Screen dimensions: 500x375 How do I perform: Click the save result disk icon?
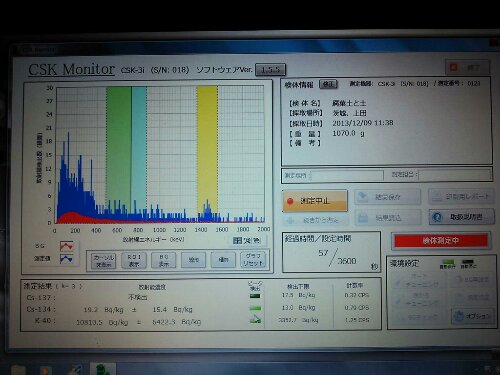(x=363, y=197)
